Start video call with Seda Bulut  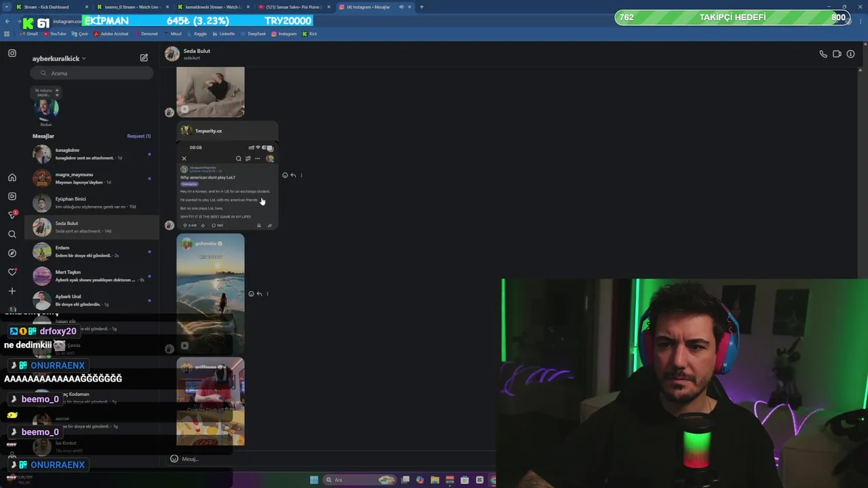(x=837, y=54)
